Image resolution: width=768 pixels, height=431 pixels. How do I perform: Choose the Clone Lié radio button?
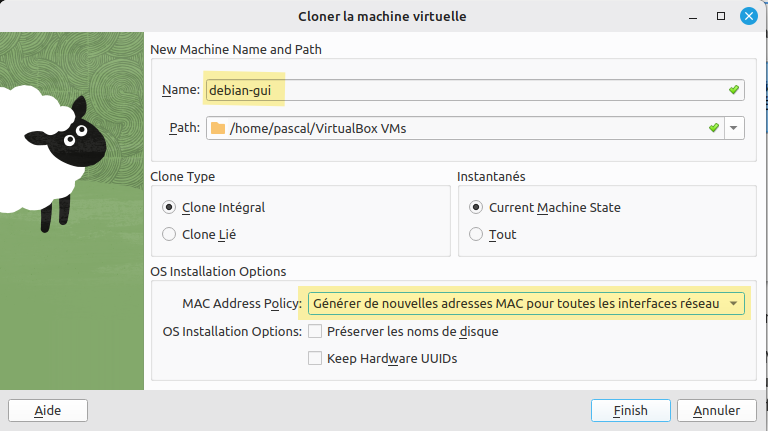point(169,234)
